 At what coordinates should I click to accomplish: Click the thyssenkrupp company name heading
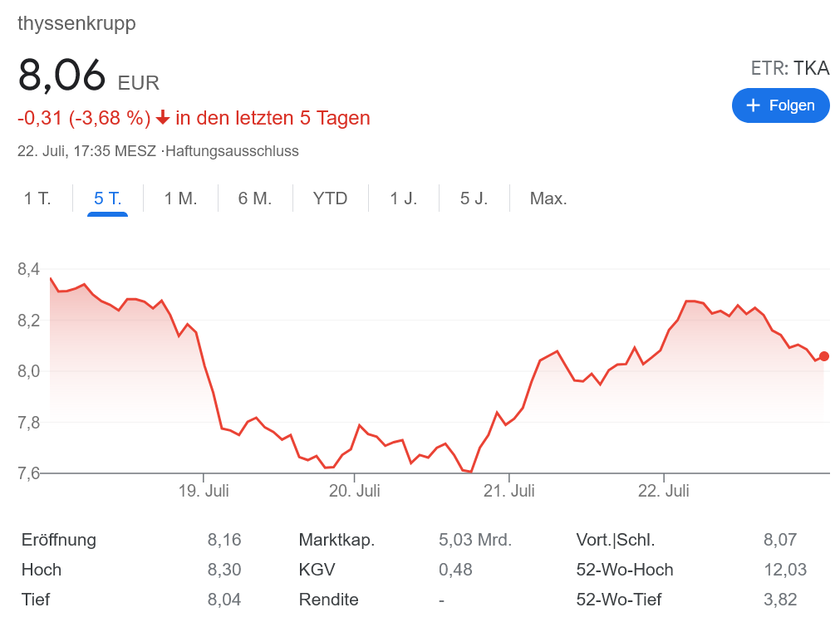pyautogui.click(x=76, y=23)
